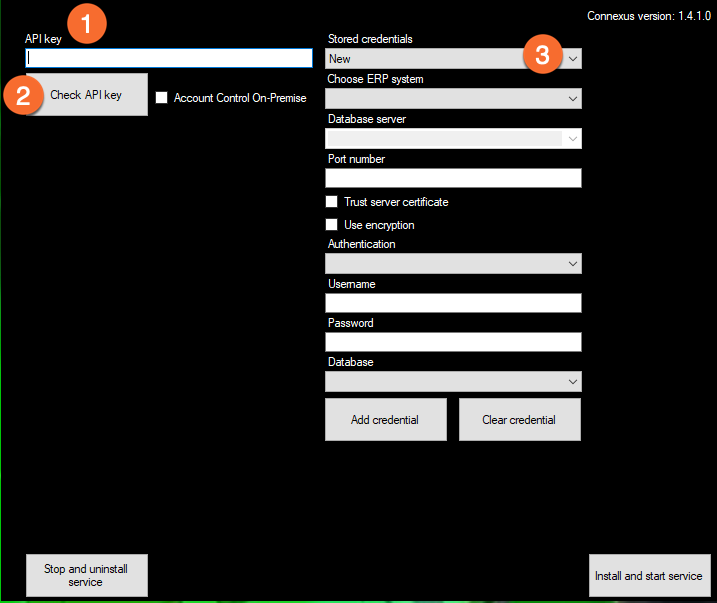Viewport: 717px width, 603px height.
Task: Click the orange step 3 marker
Action: coord(542,55)
